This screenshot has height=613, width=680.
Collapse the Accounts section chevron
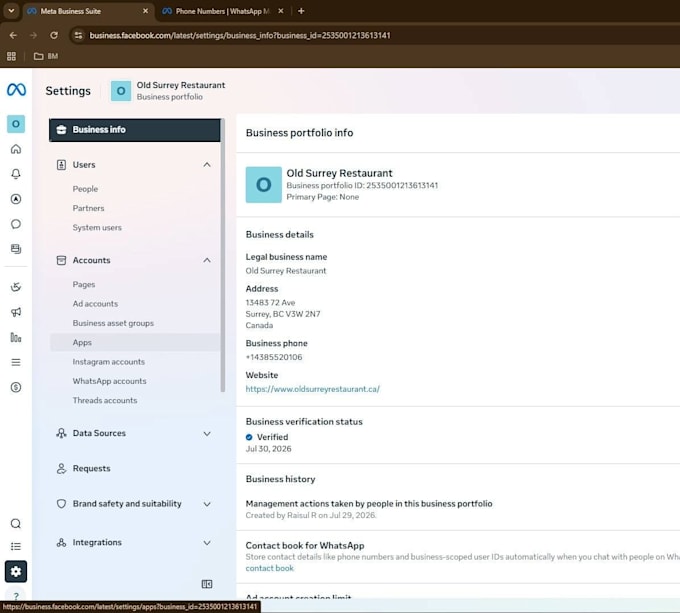tap(207, 260)
